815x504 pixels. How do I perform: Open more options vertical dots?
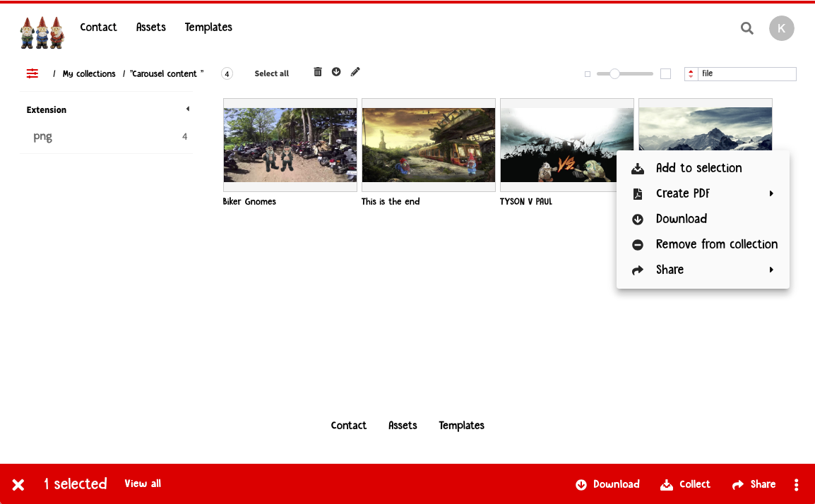pyautogui.click(x=797, y=485)
